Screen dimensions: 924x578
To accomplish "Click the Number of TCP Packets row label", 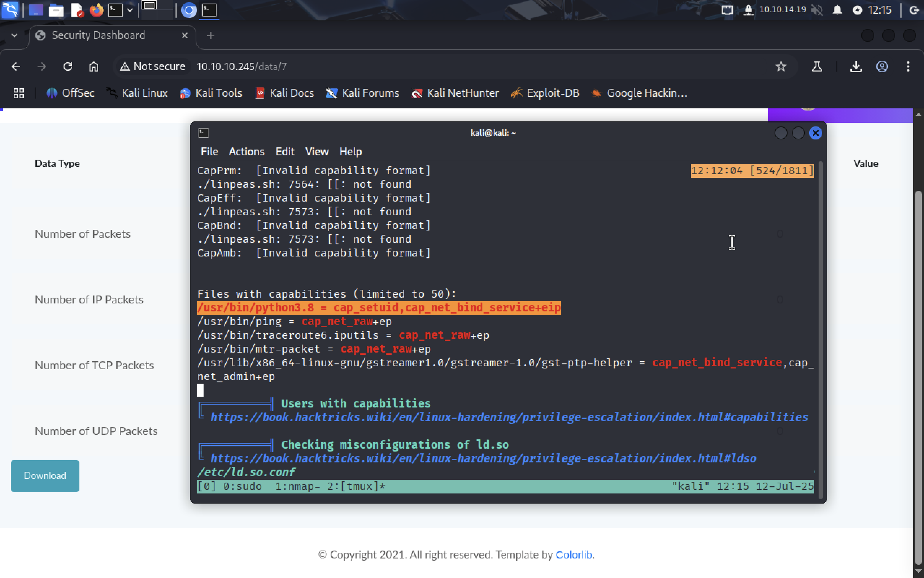I will (94, 366).
